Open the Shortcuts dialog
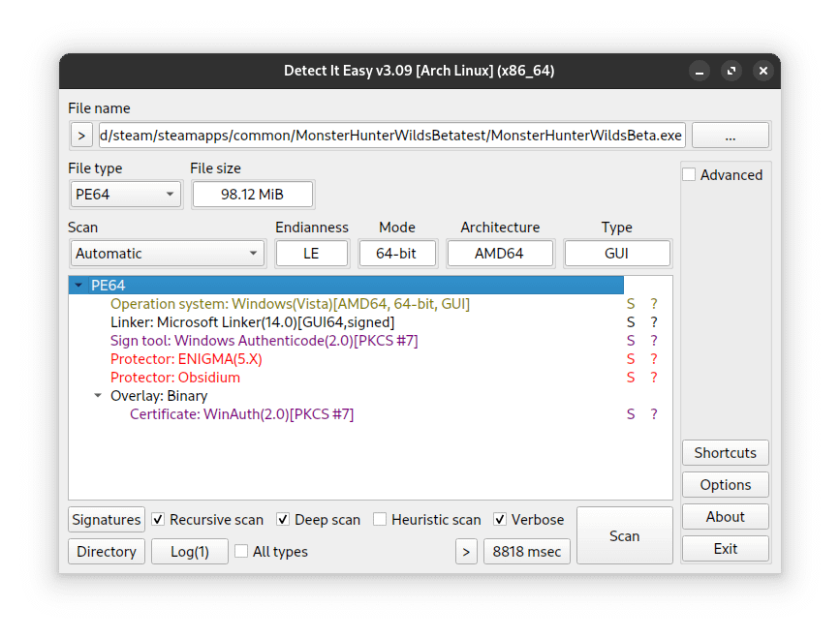Screen dimensions: 840x638 coord(726,453)
